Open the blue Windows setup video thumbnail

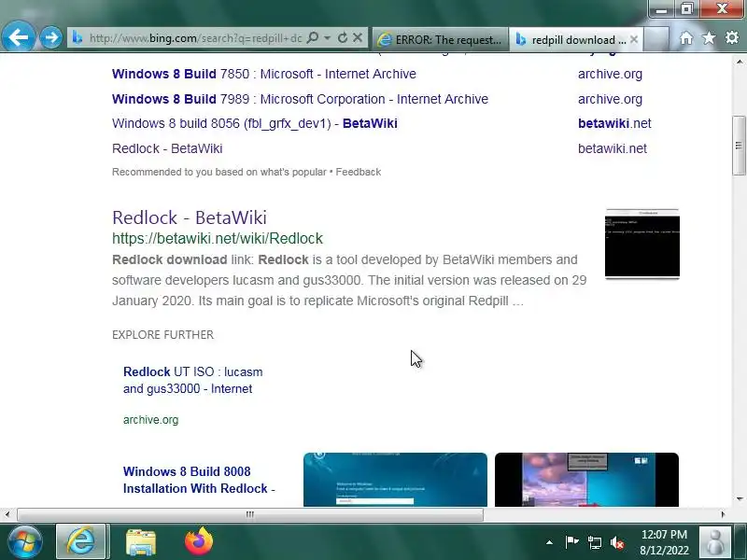(x=395, y=480)
